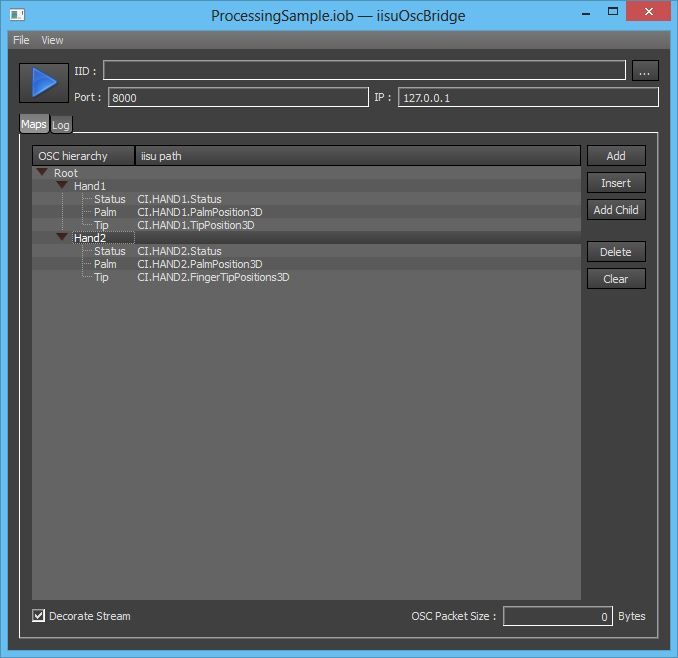Switch to the Log tab

(61, 125)
